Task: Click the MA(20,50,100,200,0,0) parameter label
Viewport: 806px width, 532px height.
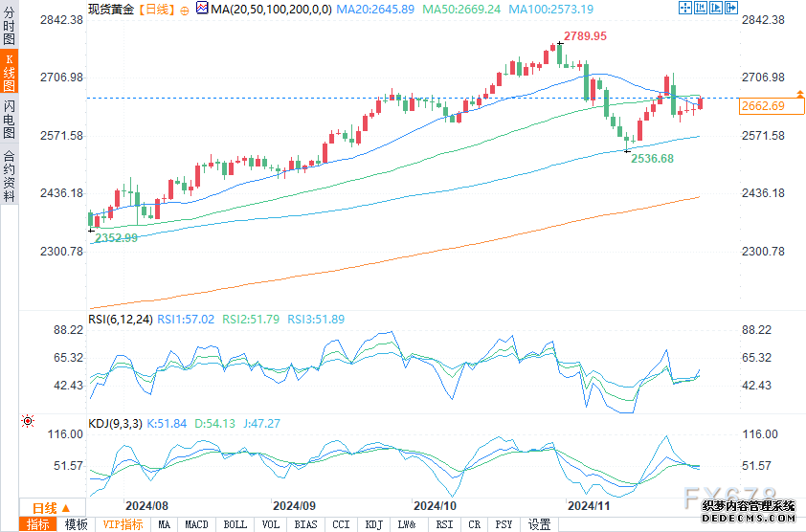Action: (271, 10)
